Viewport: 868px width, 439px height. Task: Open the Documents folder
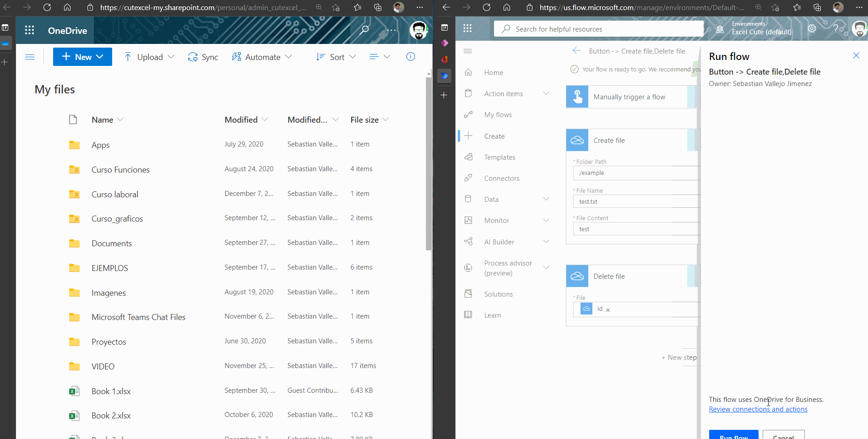click(x=112, y=244)
